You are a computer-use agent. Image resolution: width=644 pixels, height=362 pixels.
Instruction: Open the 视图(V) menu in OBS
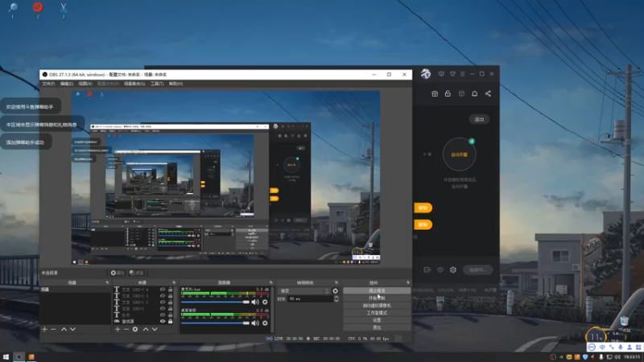click(85, 84)
